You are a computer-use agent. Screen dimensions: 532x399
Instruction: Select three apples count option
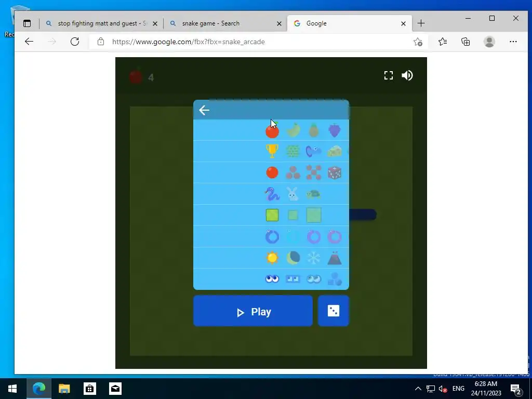point(293,172)
